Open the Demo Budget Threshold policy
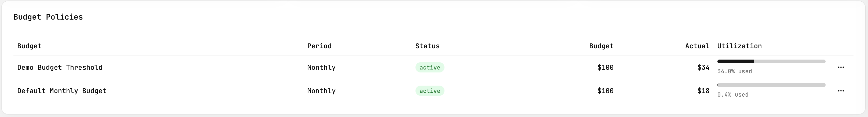Viewport: 868px width, 117px height. 60,67
